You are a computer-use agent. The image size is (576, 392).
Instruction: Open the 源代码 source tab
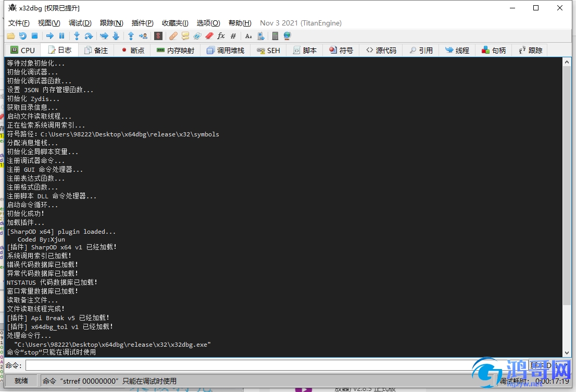tap(381, 50)
